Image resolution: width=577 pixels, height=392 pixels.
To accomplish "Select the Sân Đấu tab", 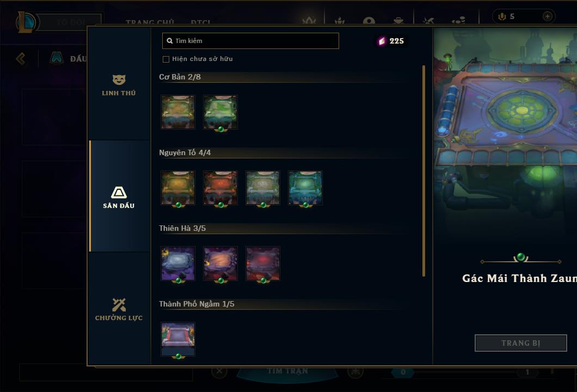I will [x=119, y=196].
